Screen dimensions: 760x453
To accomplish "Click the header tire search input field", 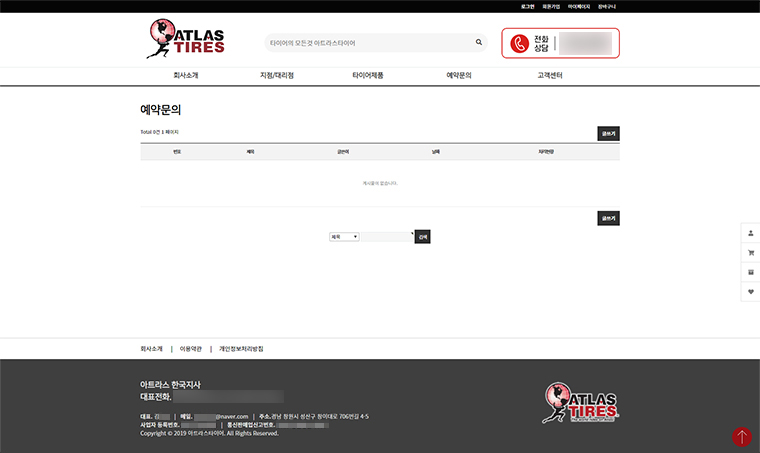I will click(x=366, y=43).
